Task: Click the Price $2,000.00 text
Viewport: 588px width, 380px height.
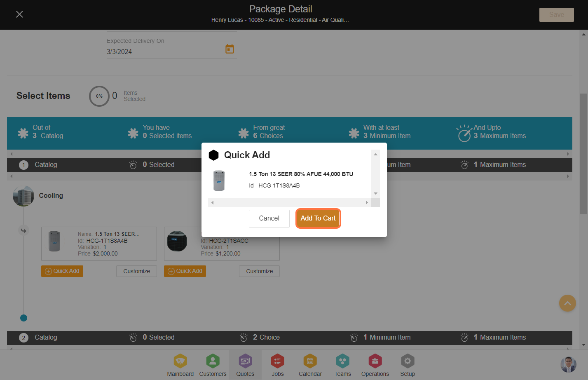Action: pyautogui.click(x=98, y=254)
